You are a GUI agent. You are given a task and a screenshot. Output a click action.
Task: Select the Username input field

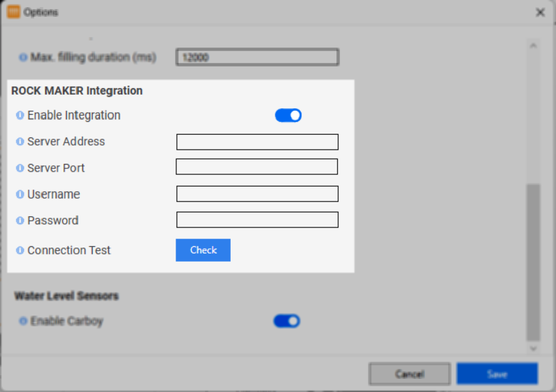[x=257, y=194]
